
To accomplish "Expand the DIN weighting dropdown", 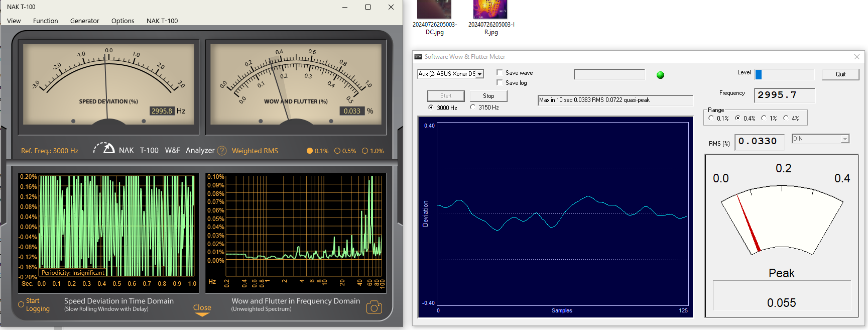I will (845, 139).
